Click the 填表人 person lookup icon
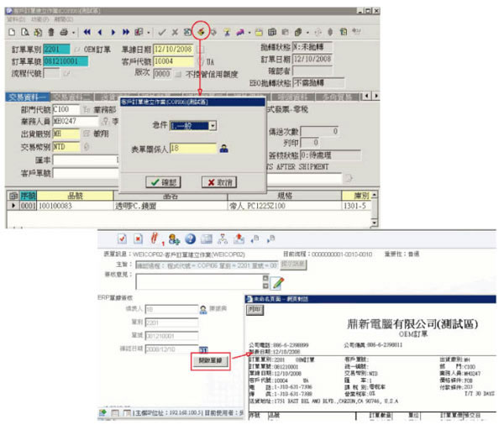This screenshot has width=504, height=430. [x=203, y=309]
